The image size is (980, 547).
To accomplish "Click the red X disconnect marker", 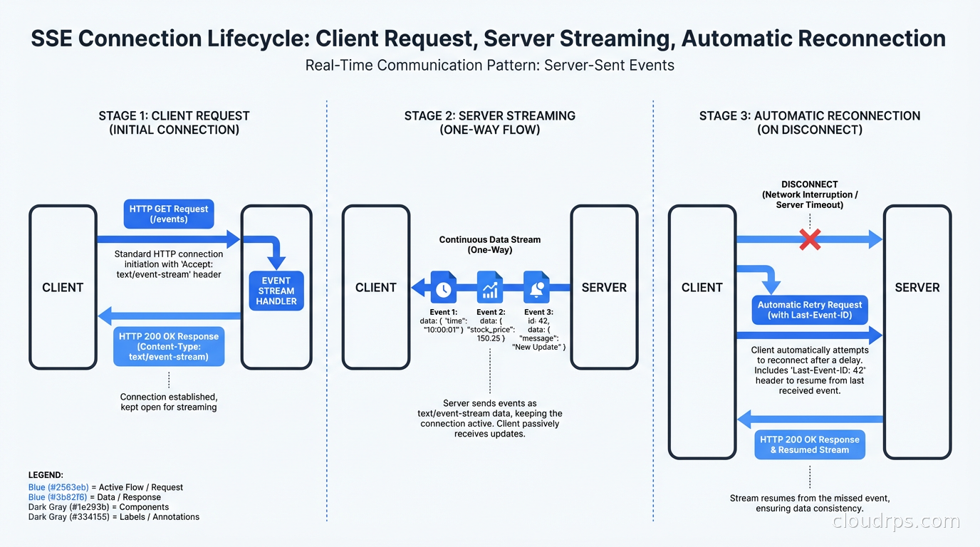I will click(810, 240).
